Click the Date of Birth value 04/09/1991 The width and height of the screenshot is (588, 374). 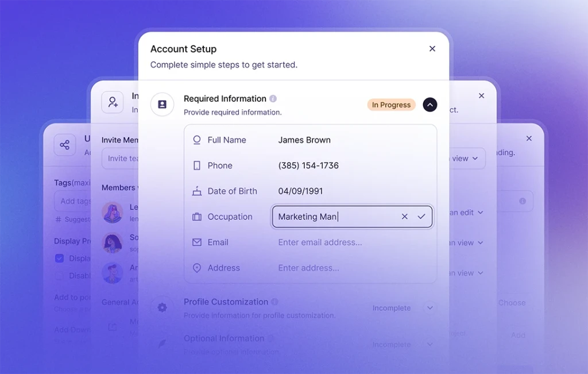click(300, 191)
